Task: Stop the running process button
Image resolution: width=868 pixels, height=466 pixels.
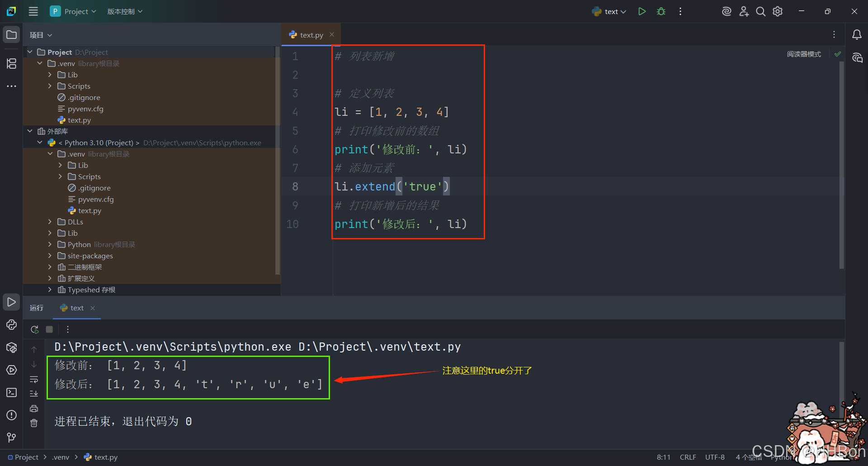Action: 49,329
